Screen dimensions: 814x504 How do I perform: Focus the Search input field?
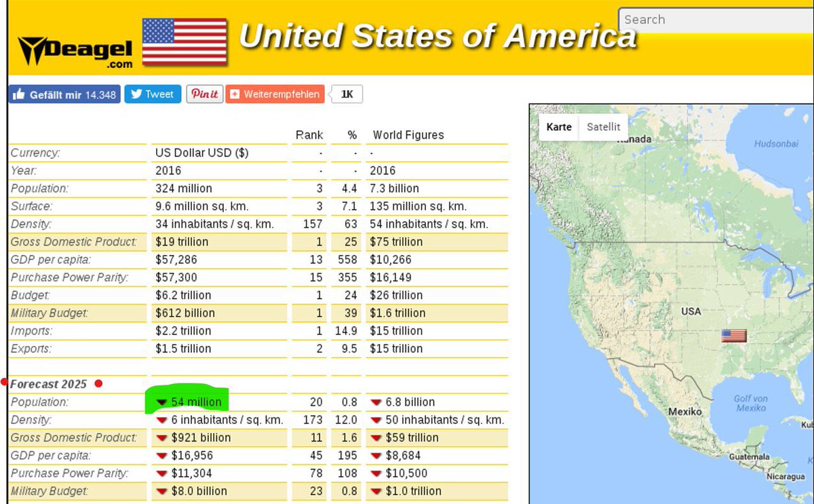716,20
